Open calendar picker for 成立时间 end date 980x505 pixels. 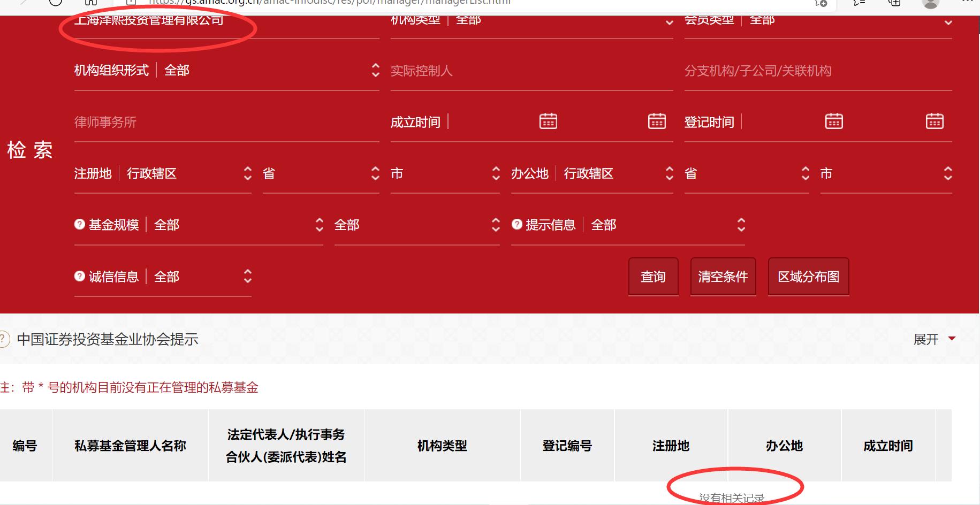tap(657, 121)
